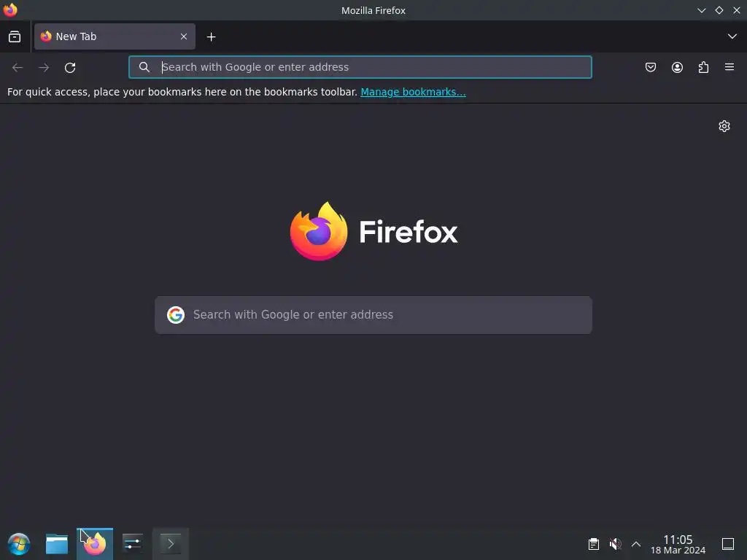This screenshot has height=560, width=747.
Task: Expand hidden system tray icons
Action: point(636,544)
